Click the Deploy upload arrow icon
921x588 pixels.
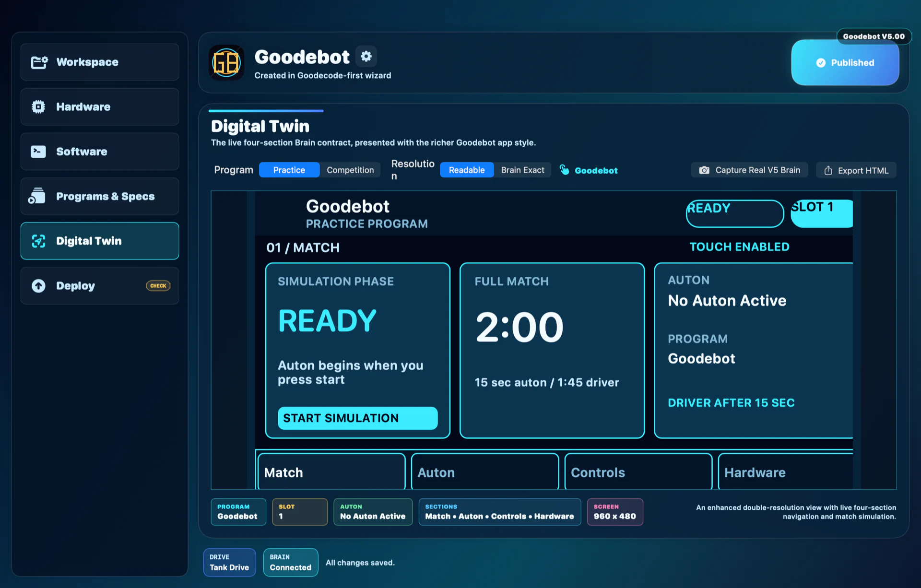point(38,286)
